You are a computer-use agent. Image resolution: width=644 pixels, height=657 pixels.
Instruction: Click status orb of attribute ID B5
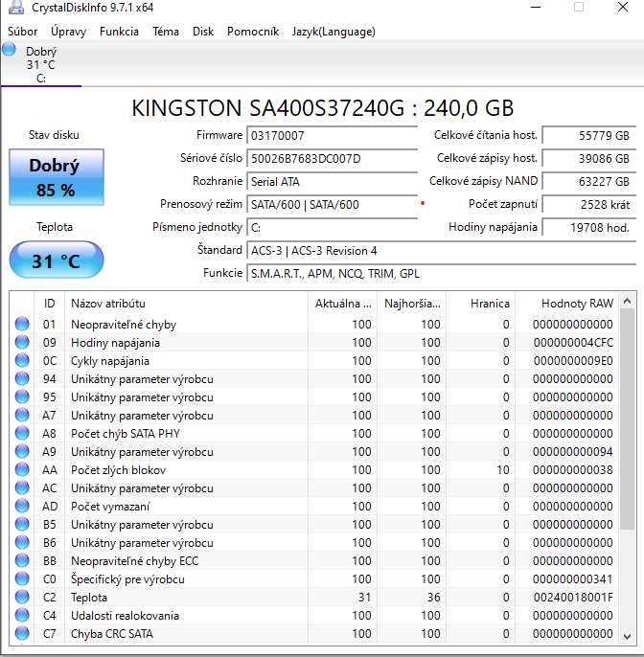(22, 524)
